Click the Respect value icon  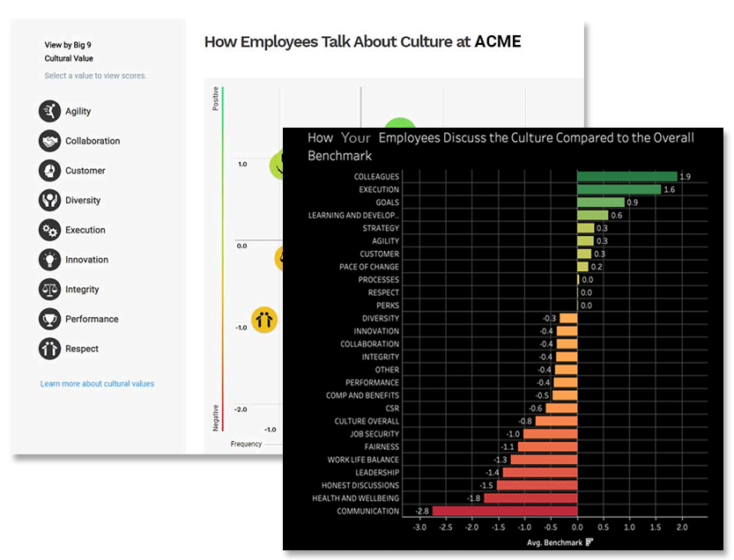pos(50,349)
